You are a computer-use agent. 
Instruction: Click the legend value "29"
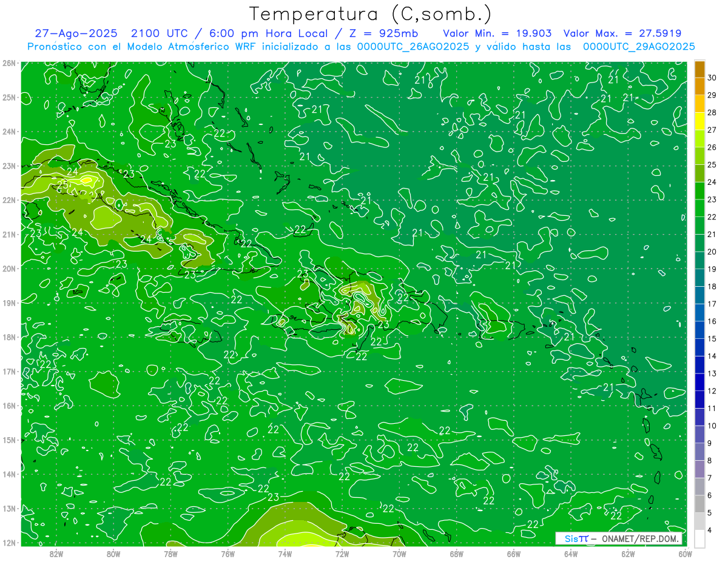coord(712,95)
